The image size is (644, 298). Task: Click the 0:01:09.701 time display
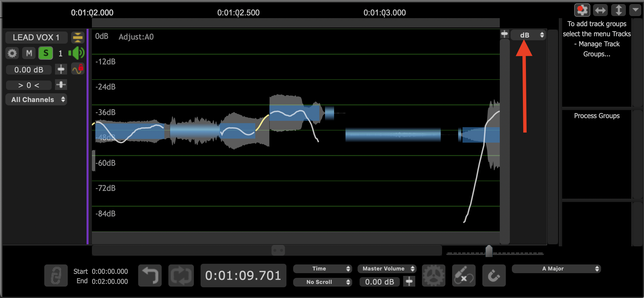pos(243,276)
